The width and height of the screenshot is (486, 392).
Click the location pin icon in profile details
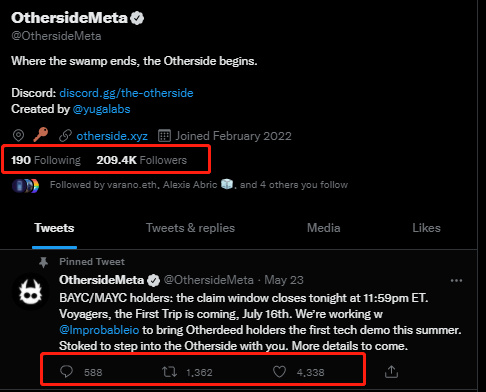18,136
